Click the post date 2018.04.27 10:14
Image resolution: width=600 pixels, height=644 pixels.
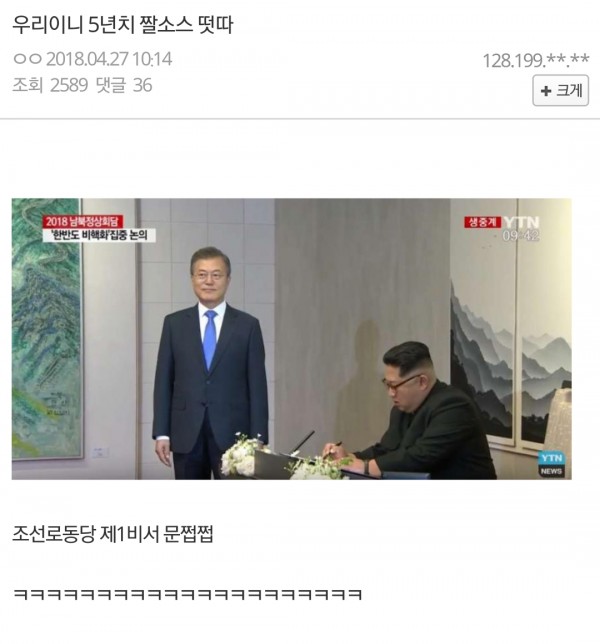point(109,59)
